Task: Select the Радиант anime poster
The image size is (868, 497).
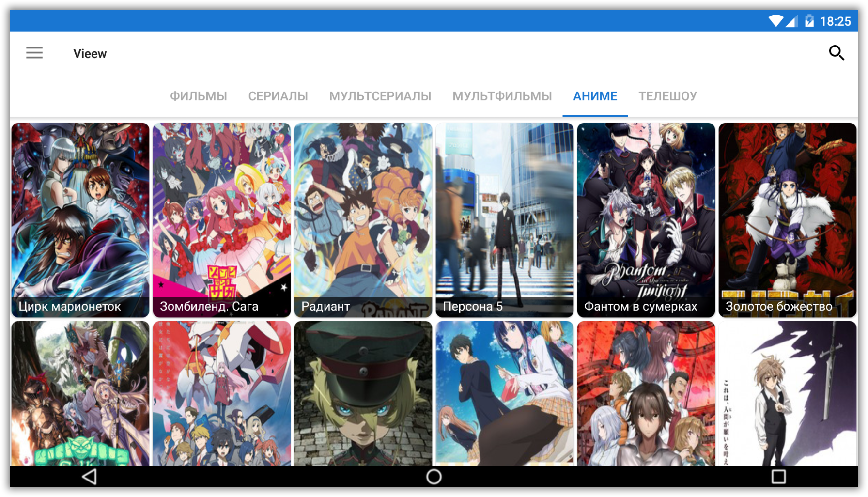Action: click(363, 220)
